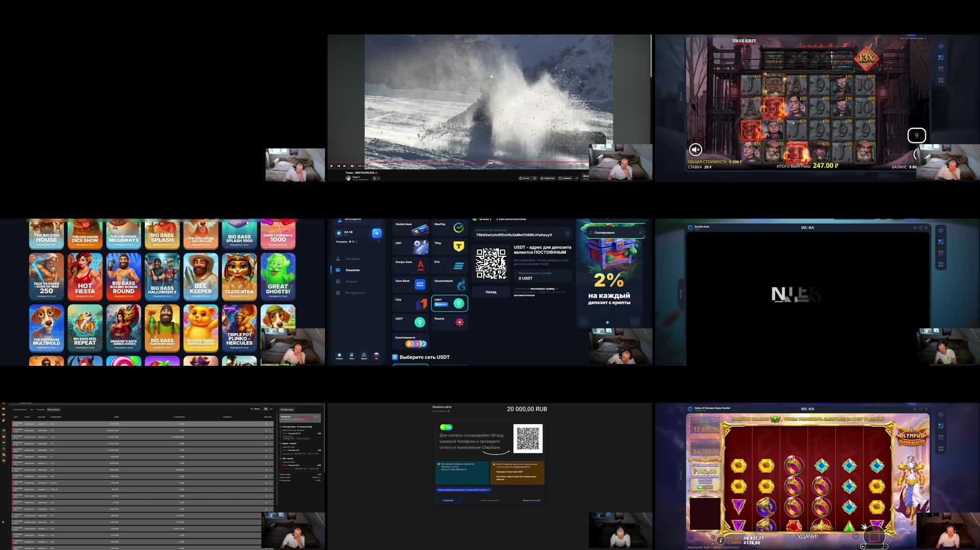Open Zeus vs Hades 250 game tile

(47, 276)
